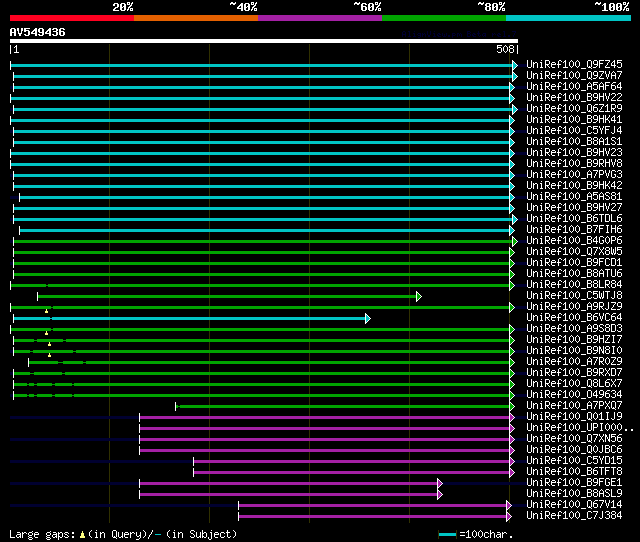This screenshot has width=640, height=542.
Task: Click the arrowhead ending the Q67V14 bar
Action: (509, 506)
